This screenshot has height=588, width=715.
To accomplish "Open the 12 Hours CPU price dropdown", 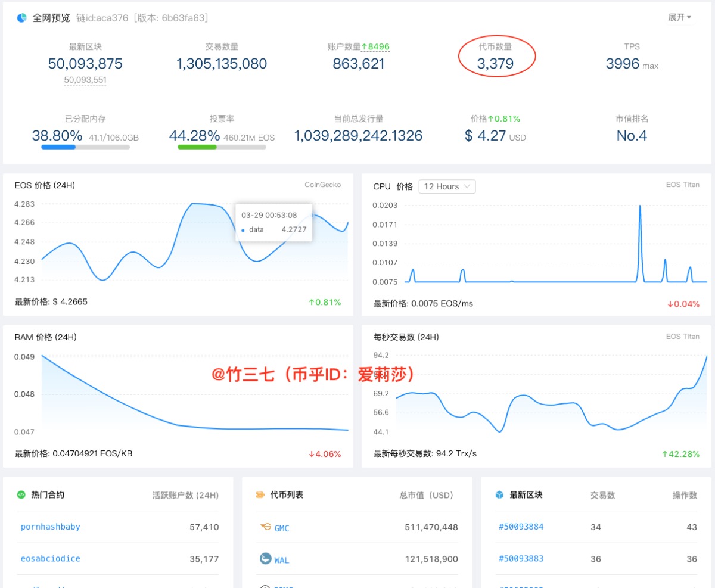I will click(x=447, y=186).
